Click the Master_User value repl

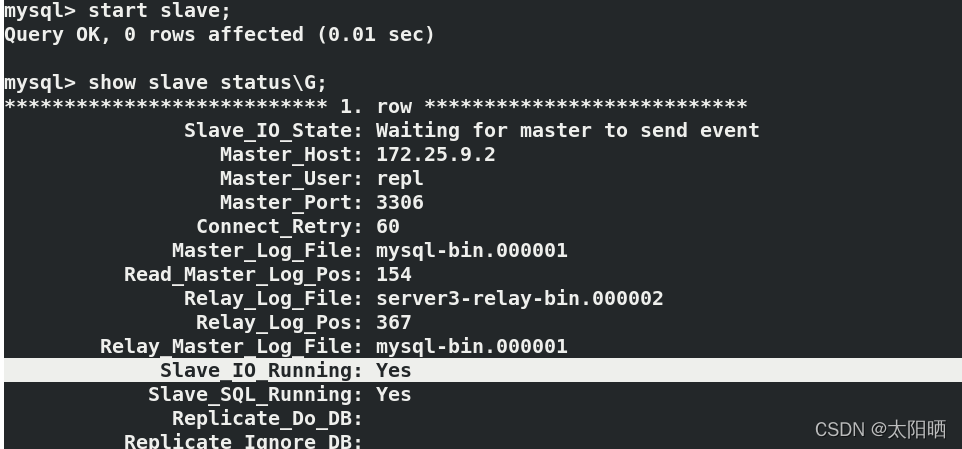tap(399, 178)
